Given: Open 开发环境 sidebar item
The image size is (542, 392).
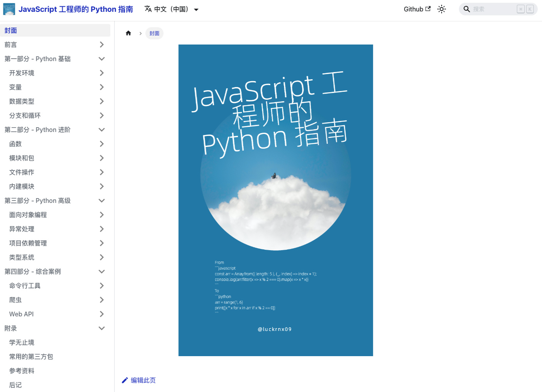Looking at the screenshot, I should (x=22, y=73).
